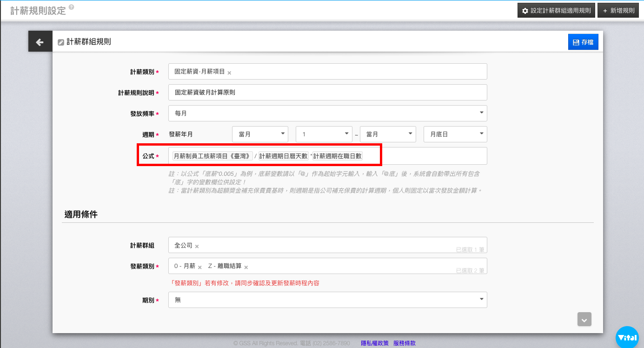Open the start day 1 dropdown

[324, 134]
